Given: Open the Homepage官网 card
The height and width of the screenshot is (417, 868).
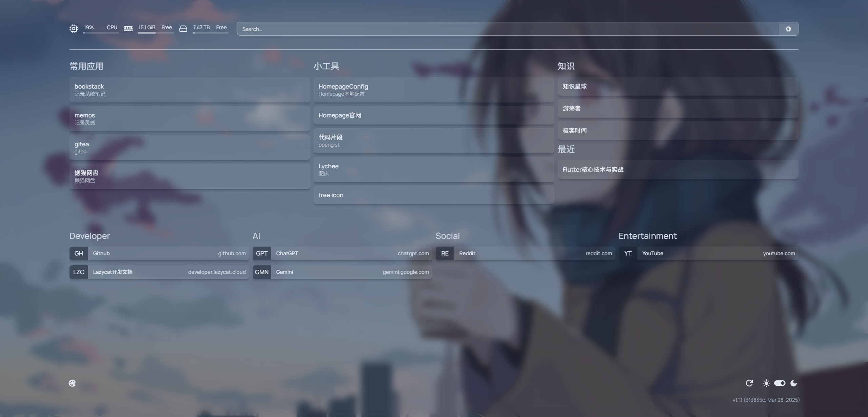Looking at the screenshot, I should 434,115.
